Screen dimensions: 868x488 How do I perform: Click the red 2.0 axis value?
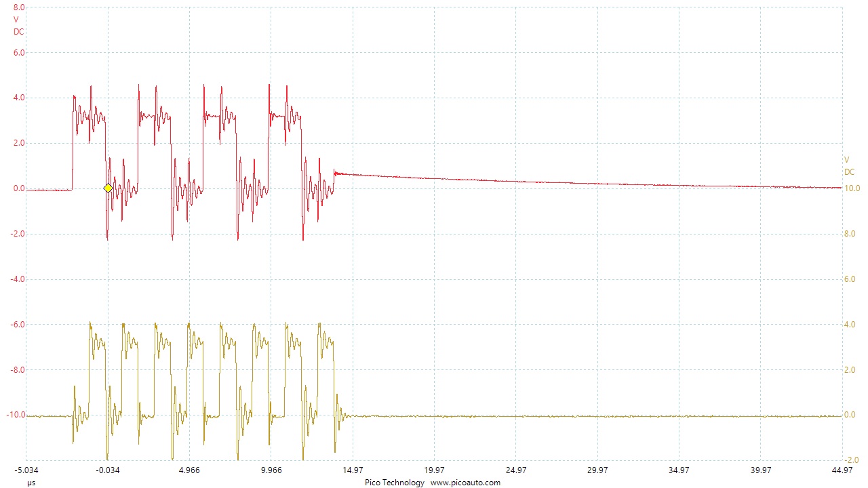click(19, 143)
